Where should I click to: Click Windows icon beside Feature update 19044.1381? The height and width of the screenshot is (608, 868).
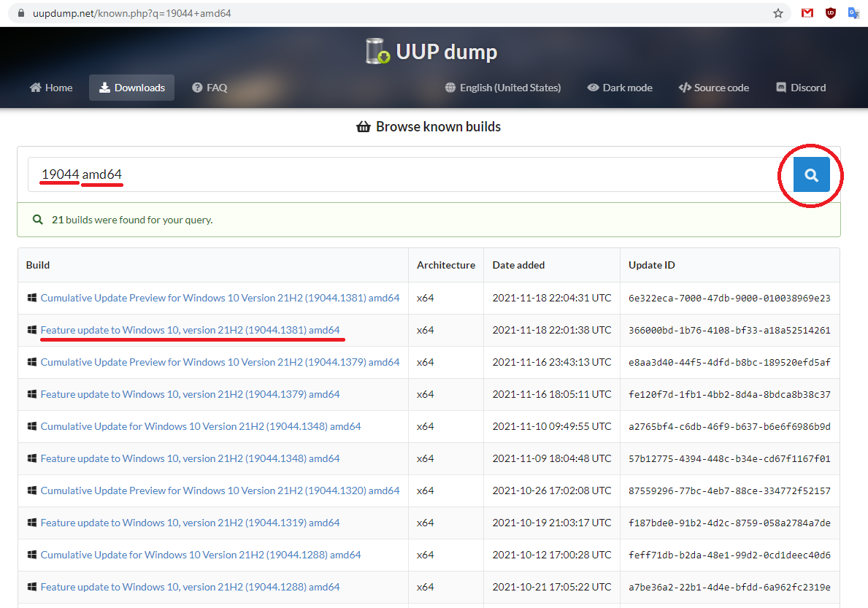tap(32, 330)
